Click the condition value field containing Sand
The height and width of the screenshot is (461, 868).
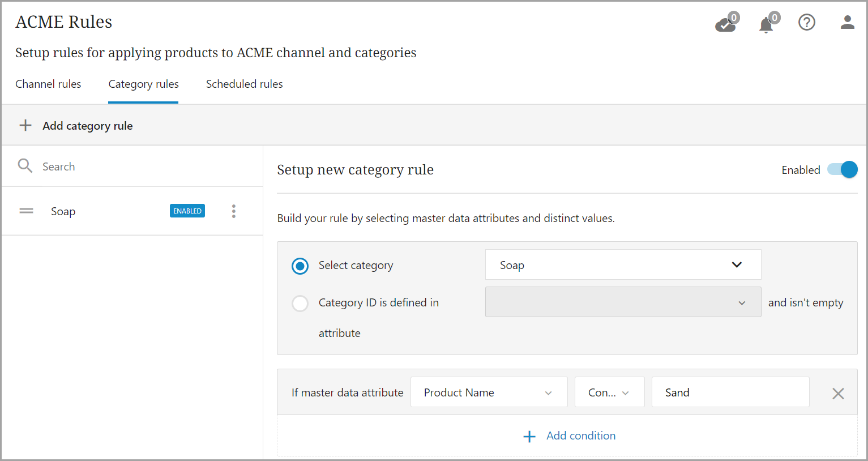(x=730, y=392)
